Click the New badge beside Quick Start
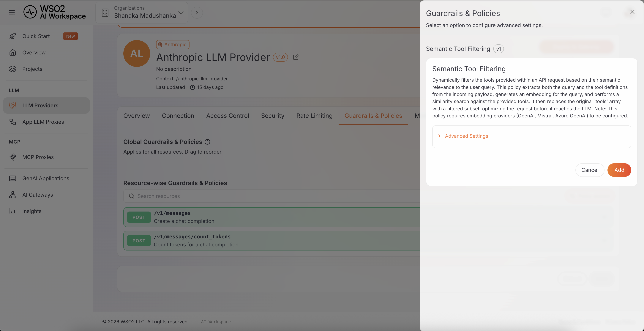This screenshot has height=331, width=644. click(70, 36)
